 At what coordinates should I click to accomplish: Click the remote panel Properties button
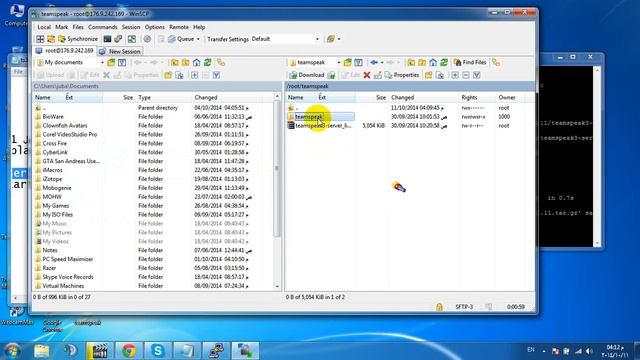tap(402, 75)
